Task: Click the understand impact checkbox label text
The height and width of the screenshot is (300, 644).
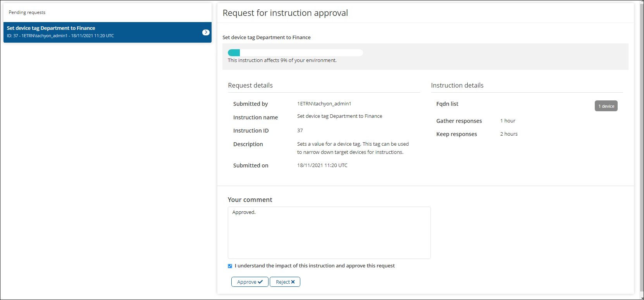Action: tap(315, 266)
